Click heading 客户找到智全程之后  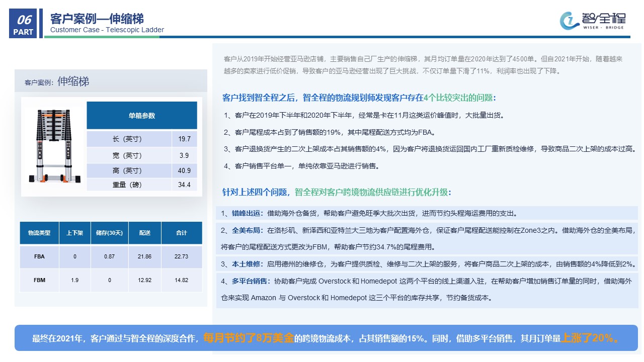[359, 98]
